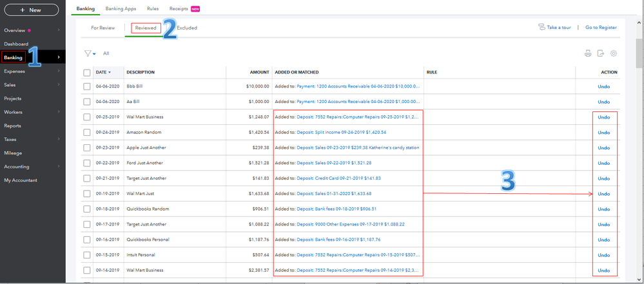Tick the select-all checkbox in the table header
This screenshot has width=644, height=284.
pos(86,73)
